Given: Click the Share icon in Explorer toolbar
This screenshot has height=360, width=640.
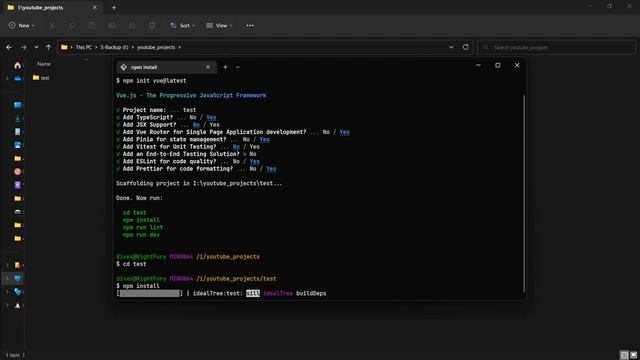Looking at the screenshot, I should tap(132, 25).
